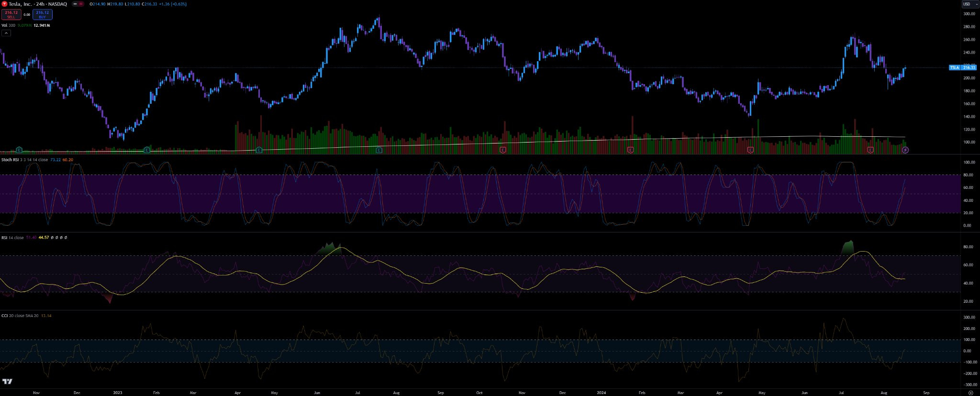The width and height of the screenshot is (980, 396).
Task: Open the Tesla, Inc. 24h NASDAQ symbol title
Action: (38, 4)
